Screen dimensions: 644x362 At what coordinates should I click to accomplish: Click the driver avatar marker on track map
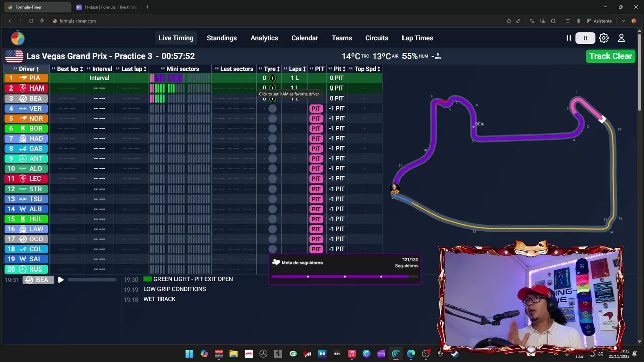pyautogui.click(x=394, y=188)
